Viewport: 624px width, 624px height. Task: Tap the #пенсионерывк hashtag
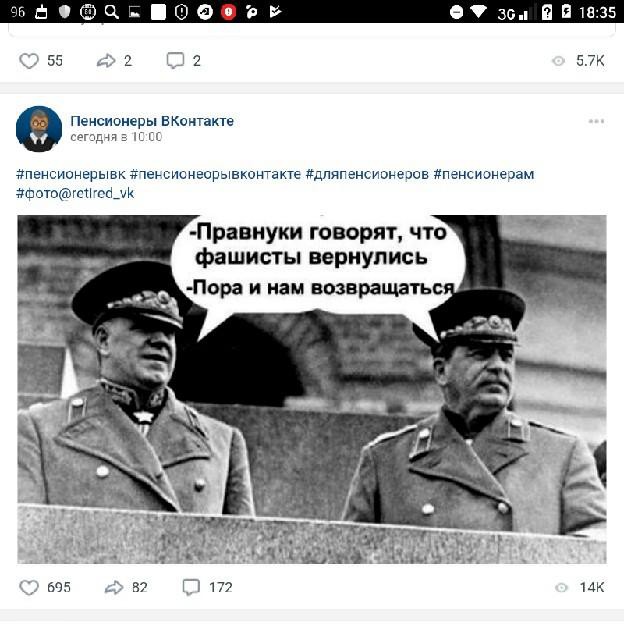(x=71, y=174)
